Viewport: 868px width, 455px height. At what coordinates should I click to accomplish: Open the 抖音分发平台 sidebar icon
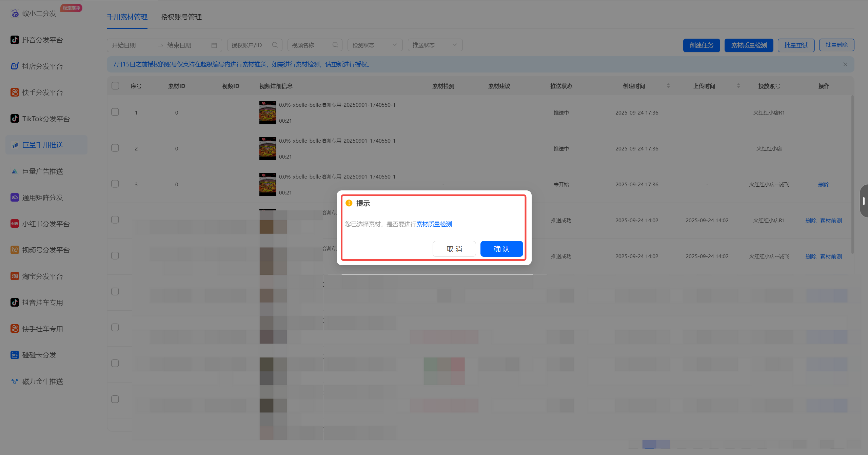click(15, 40)
